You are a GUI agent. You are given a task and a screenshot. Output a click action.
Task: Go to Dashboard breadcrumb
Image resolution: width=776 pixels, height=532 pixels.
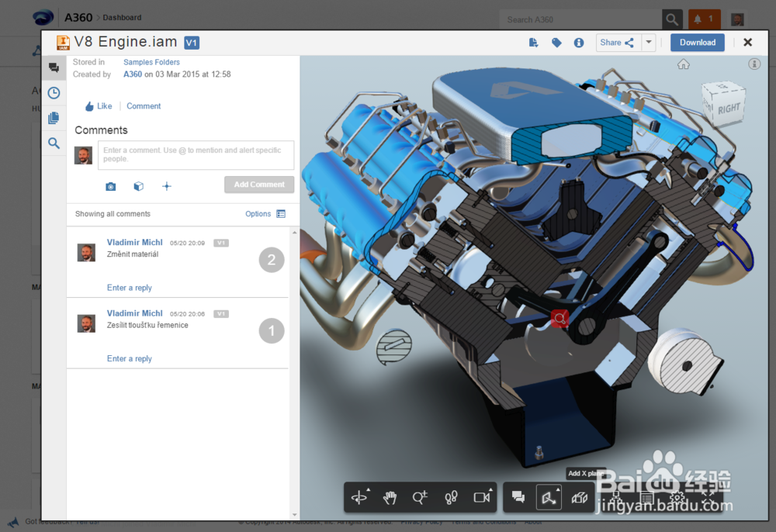tap(122, 17)
